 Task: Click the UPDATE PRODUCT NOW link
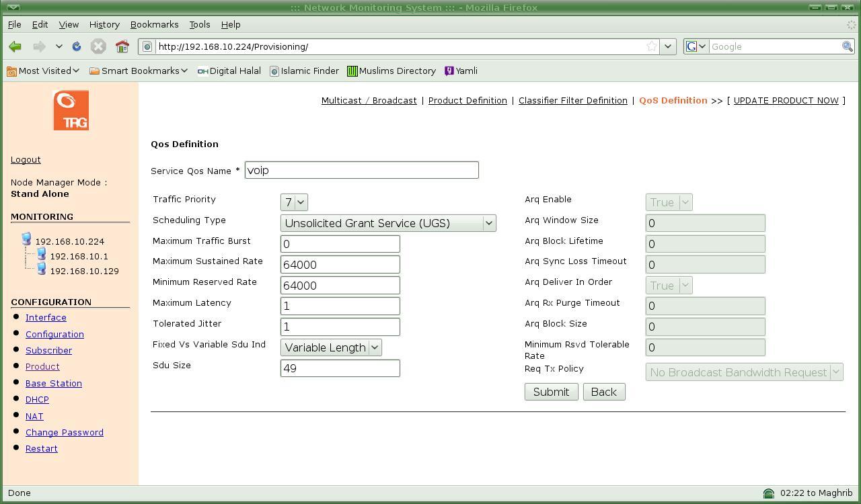tap(786, 100)
